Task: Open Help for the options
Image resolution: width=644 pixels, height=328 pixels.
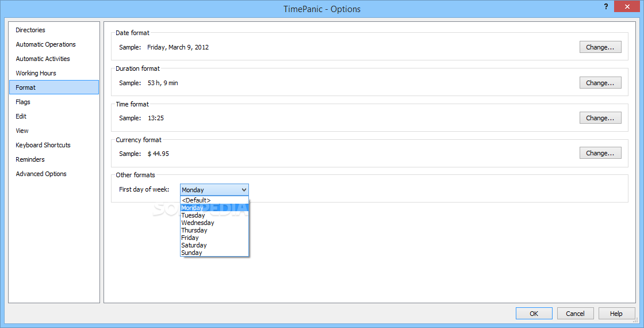Action: 616,314
